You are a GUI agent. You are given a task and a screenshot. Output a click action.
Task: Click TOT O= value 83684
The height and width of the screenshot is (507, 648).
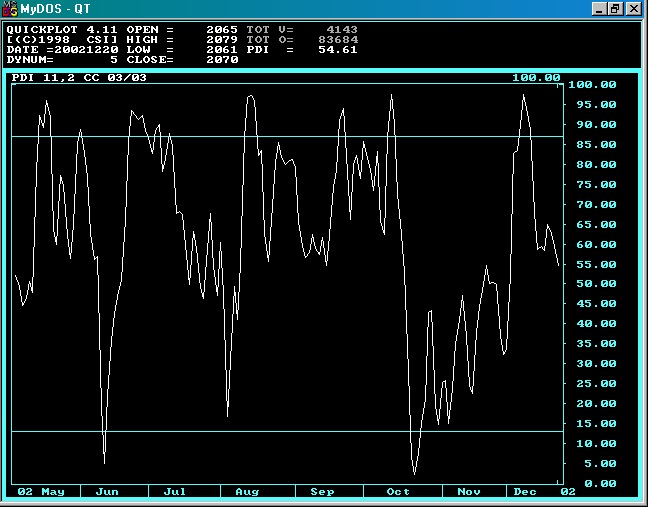pyautogui.click(x=338, y=40)
